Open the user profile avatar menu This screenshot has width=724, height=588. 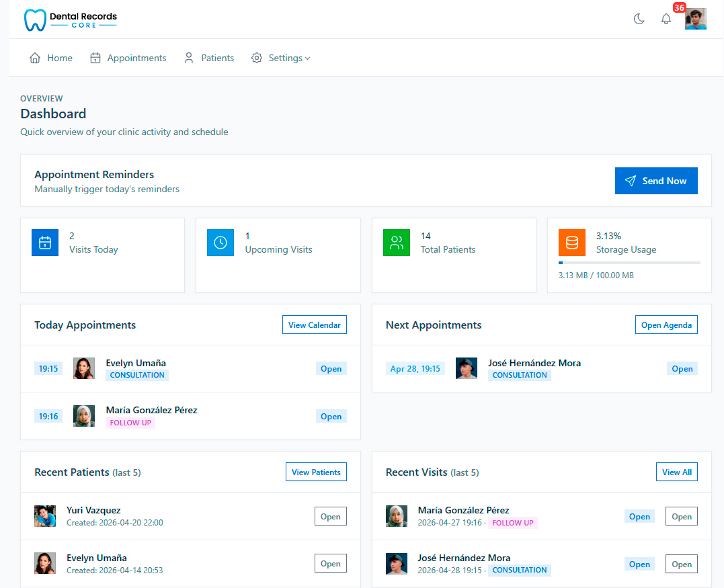695,19
